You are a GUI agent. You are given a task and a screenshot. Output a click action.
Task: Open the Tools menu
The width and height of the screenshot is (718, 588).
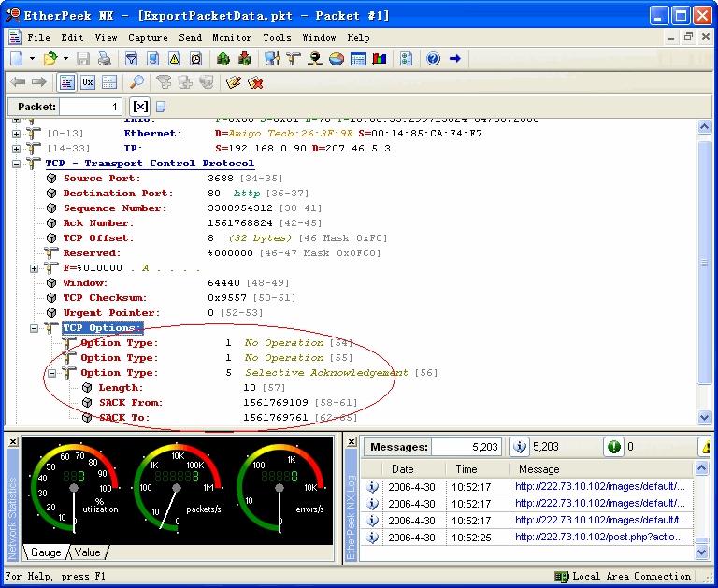point(277,37)
